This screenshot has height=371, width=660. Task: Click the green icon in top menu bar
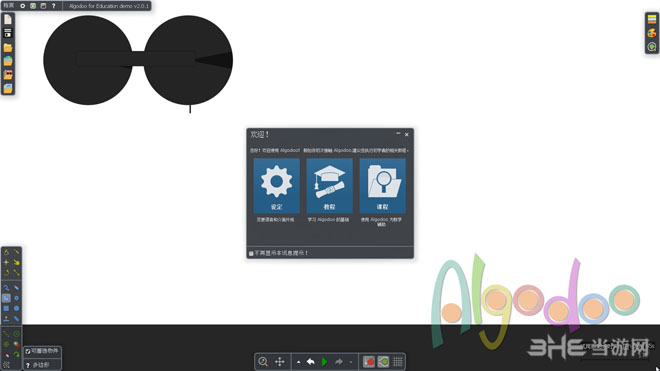tap(33, 6)
